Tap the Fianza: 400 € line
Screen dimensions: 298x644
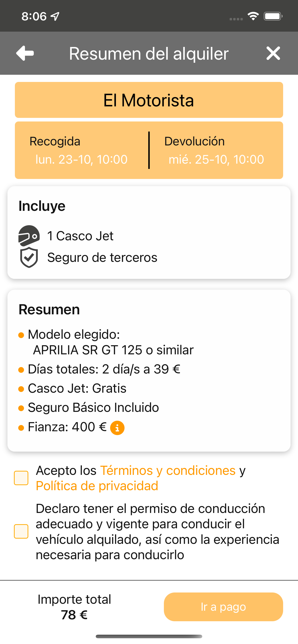67,427
